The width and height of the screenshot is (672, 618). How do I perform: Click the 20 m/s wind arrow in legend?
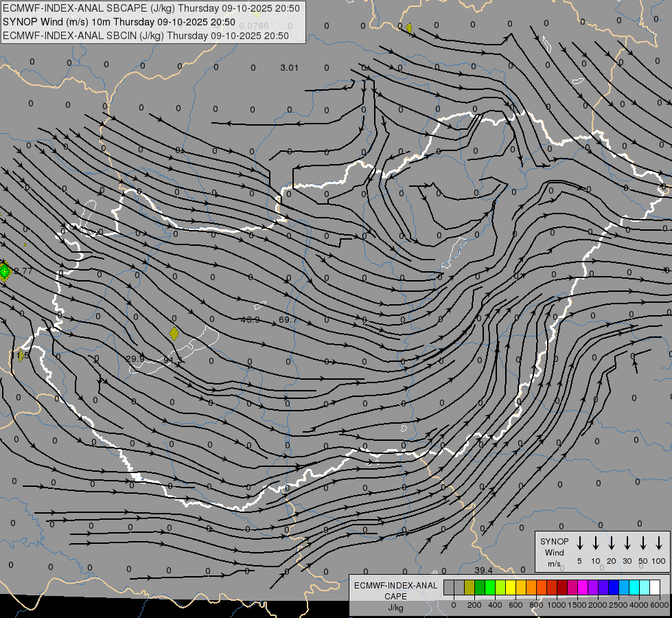click(x=612, y=543)
